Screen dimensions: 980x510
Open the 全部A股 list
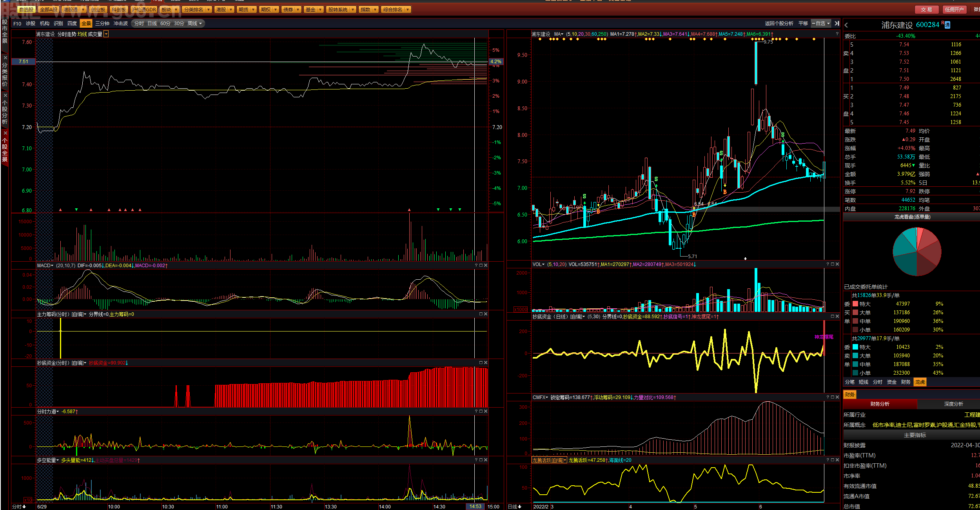pyautogui.click(x=49, y=9)
